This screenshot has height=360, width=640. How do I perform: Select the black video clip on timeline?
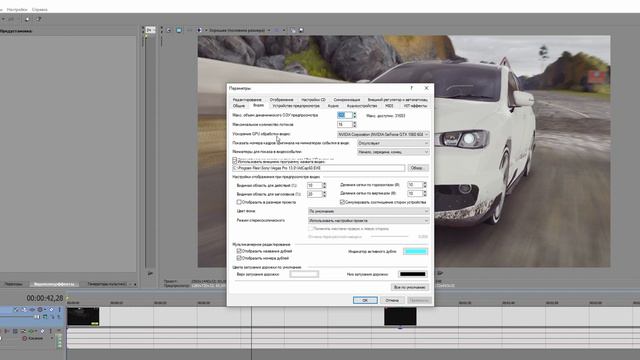click(x=400, y=317)
